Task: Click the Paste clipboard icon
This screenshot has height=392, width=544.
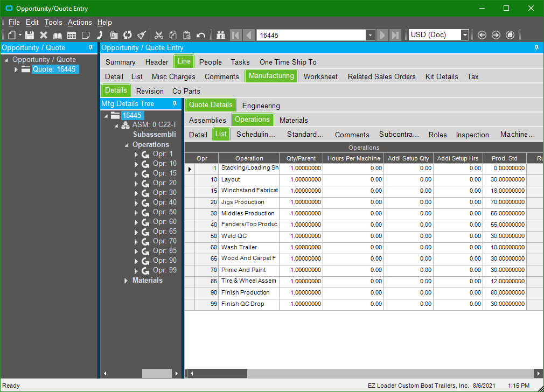Action: 187,35
